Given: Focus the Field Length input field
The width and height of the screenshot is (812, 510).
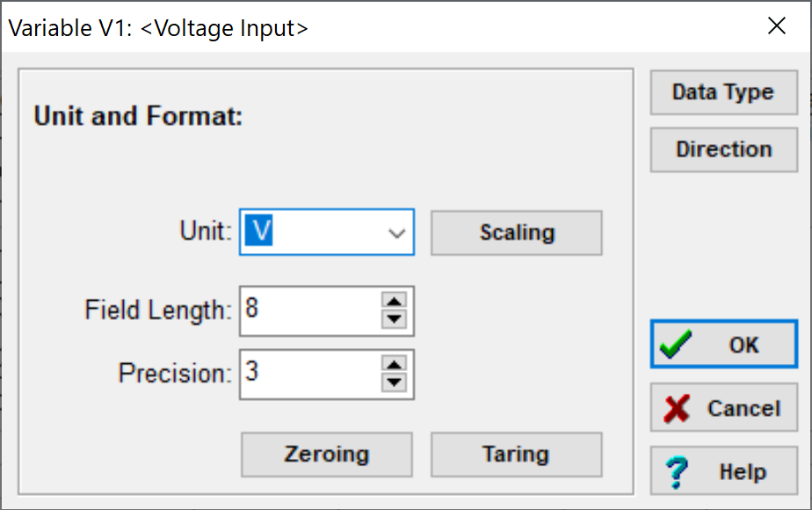Looking at the screenshot, I should [x=309, y=310].
